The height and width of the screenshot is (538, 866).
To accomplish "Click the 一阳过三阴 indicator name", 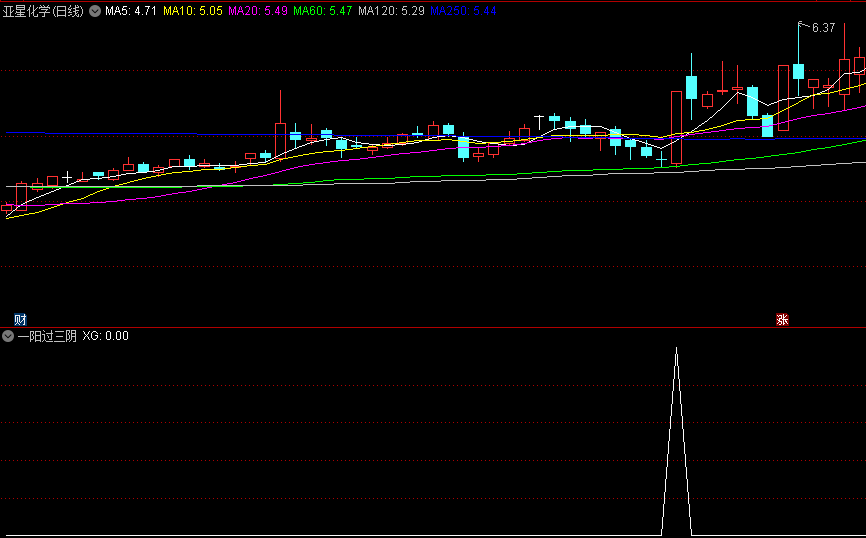I will coord(47,336).
